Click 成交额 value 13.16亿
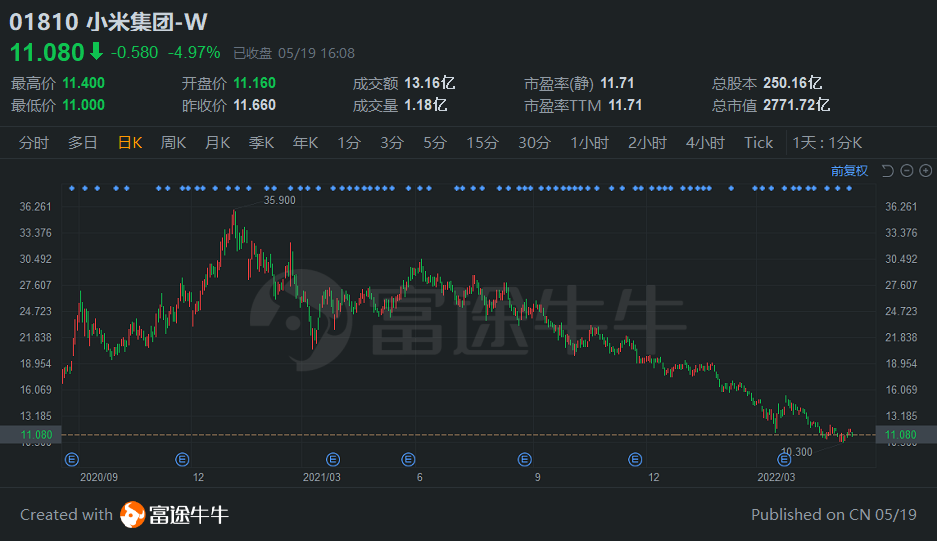This screenshot has height=541, width=937. click(430, 83)
